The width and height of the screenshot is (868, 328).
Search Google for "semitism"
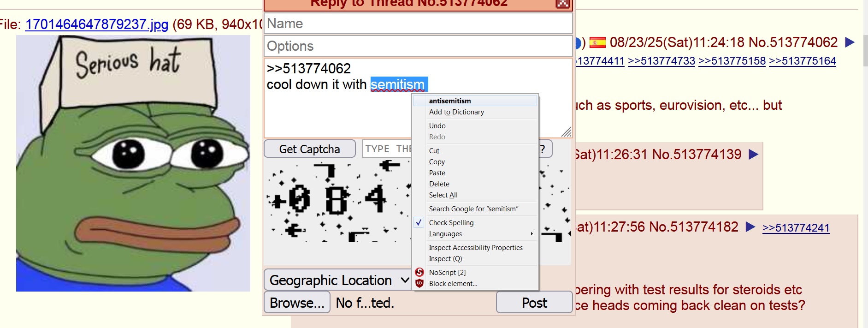[x=475, y=209]
